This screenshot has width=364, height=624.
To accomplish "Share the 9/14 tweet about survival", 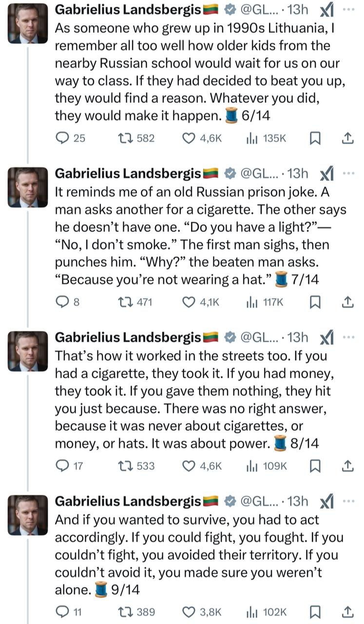I will coord(347,612).
